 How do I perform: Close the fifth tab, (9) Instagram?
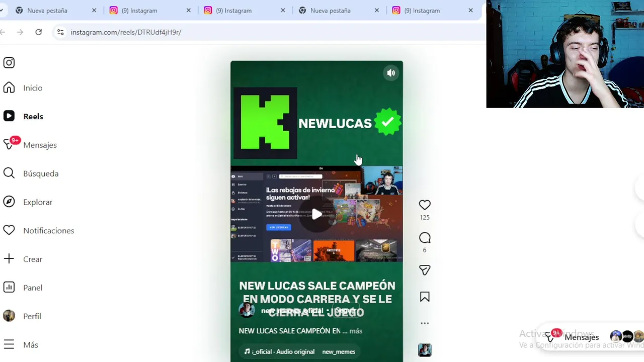coord(470,10)
